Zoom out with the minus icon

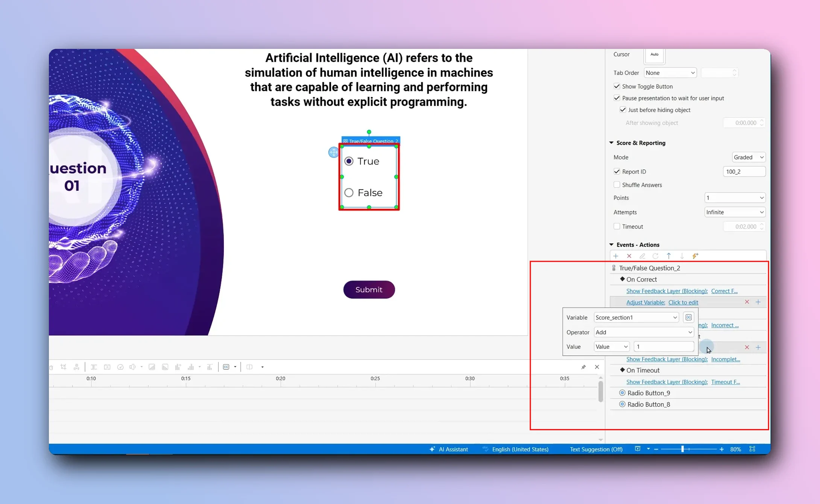(x=656, y=449)
